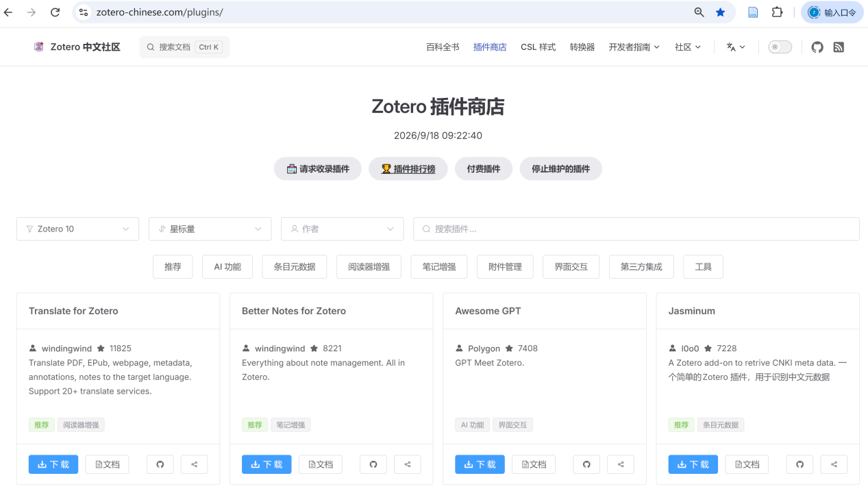
Task: Open 文档 for Awesome GPT
Action: [x=534, y=464]
